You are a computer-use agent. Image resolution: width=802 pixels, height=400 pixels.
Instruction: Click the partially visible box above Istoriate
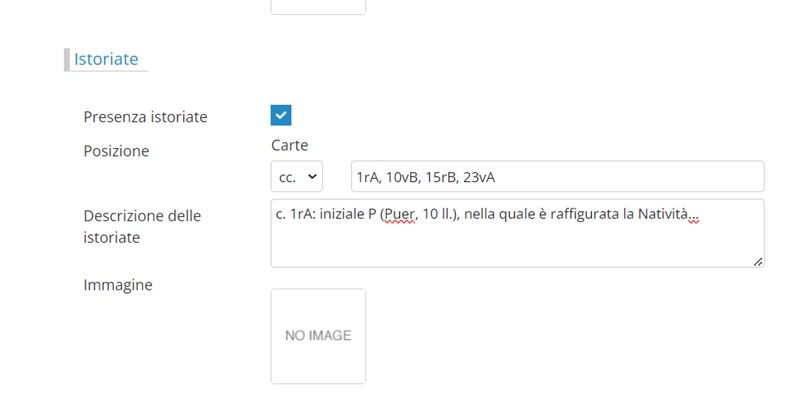tap(318, 7)
